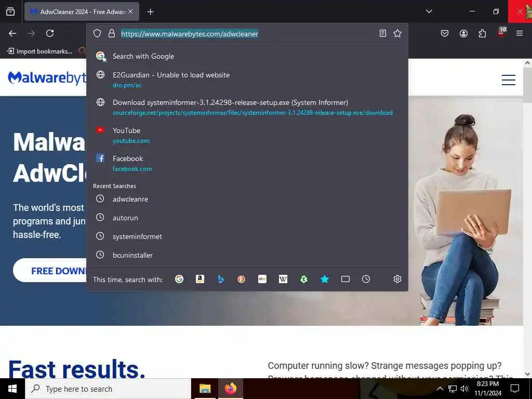Open clock showing 8:23 PM
The height and width of the screenshot is (399, 532).
pos(487,389)
